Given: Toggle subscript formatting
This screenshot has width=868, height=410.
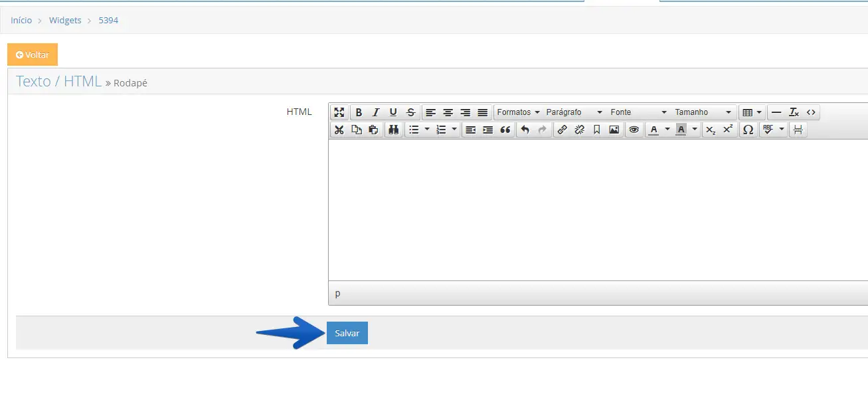Looking at the screenshot, I should (x=711, y=130).
